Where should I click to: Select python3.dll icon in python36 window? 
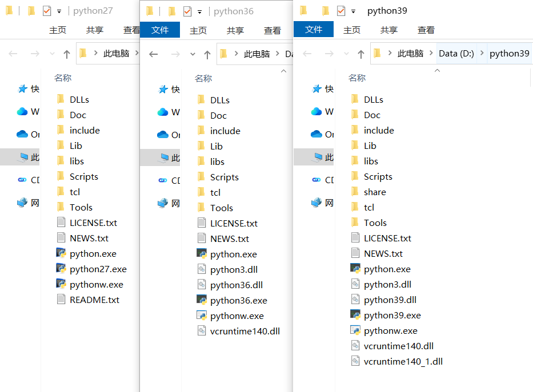pos(202,269)
